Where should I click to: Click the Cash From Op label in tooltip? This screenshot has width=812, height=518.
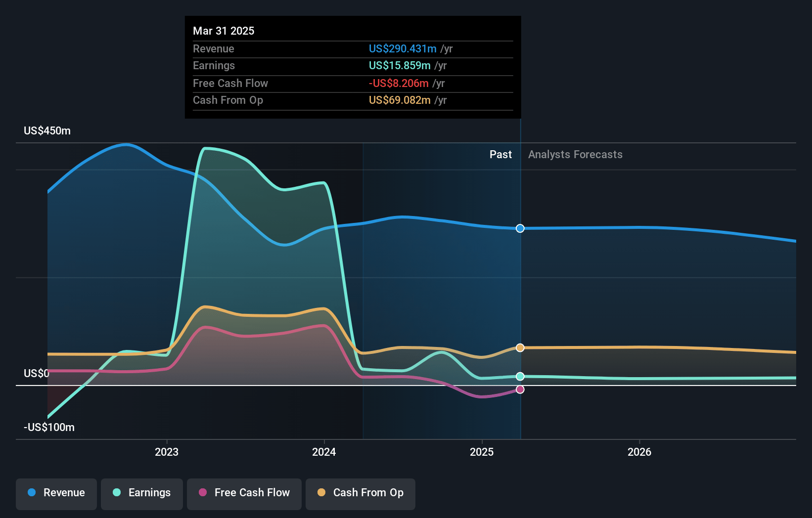(228, 100)
